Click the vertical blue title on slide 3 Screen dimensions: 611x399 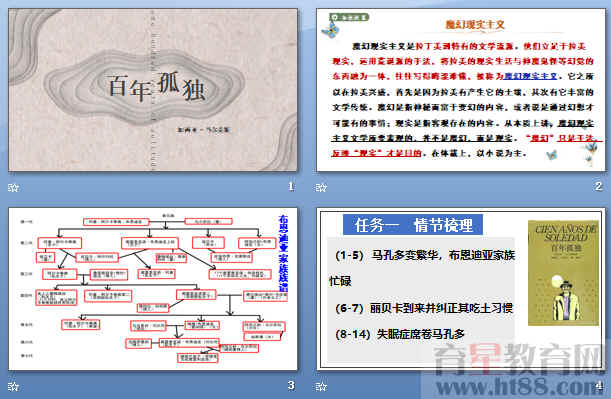[283, 253]
